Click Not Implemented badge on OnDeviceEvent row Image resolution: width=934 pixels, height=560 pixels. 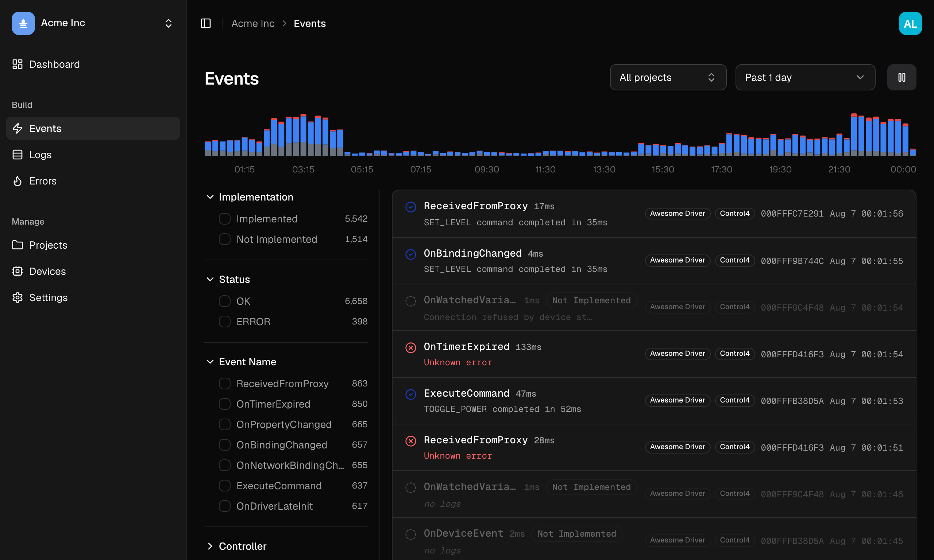pos(576,534)
